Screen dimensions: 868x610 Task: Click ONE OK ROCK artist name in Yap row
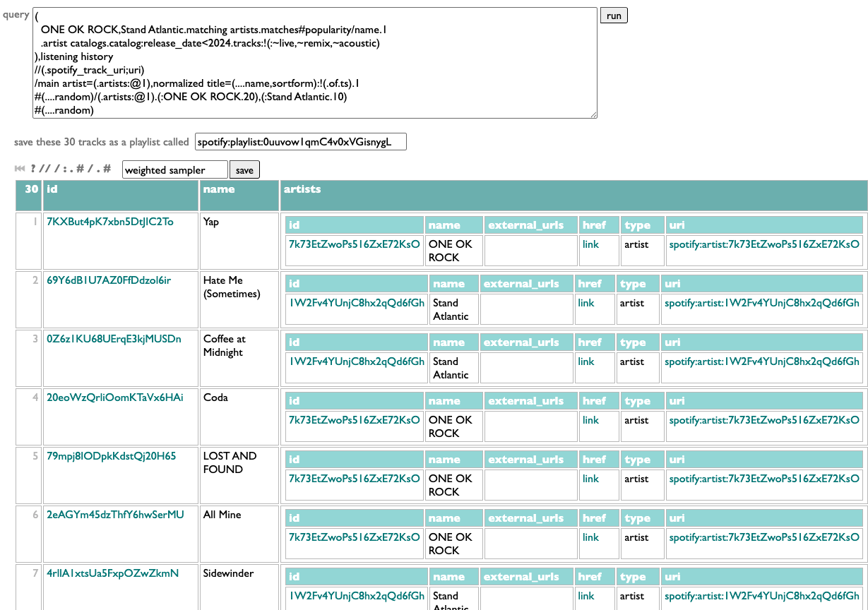coord(451,251)
